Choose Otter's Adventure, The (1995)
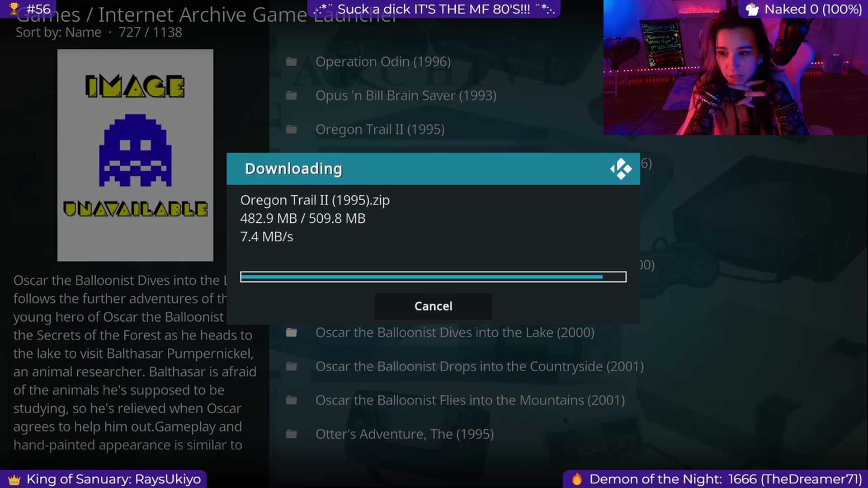 405,434
